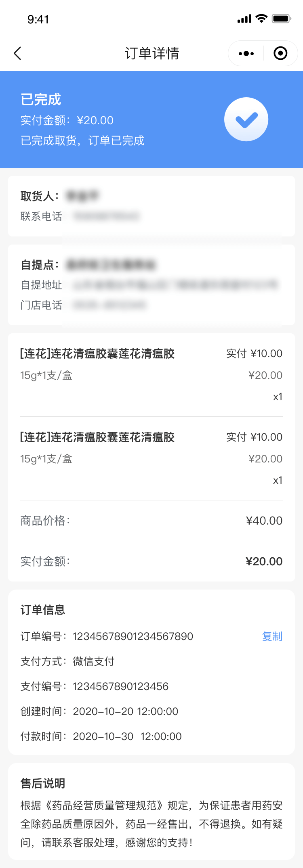Copy the order number via 复制

tap(272, 636)
